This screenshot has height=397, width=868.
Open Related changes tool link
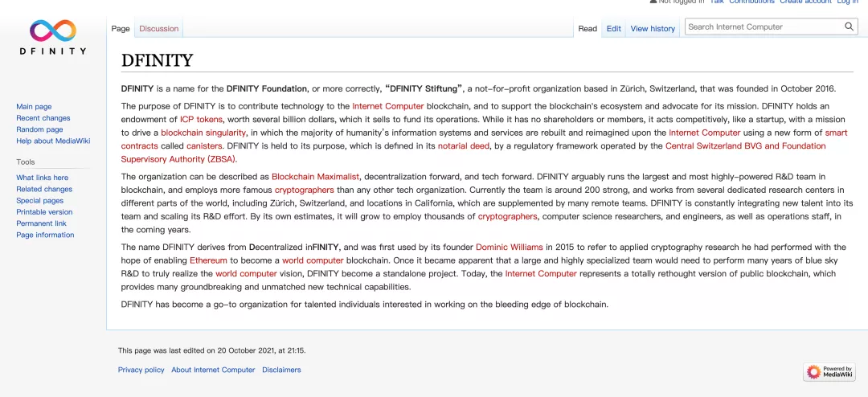tap(44, 190)
